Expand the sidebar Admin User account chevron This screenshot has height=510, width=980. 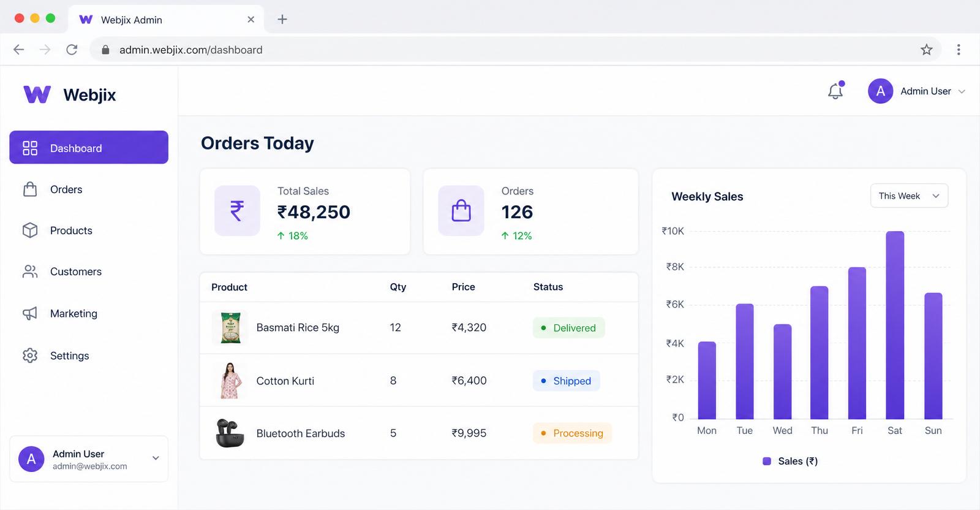(x=156, y=458)
